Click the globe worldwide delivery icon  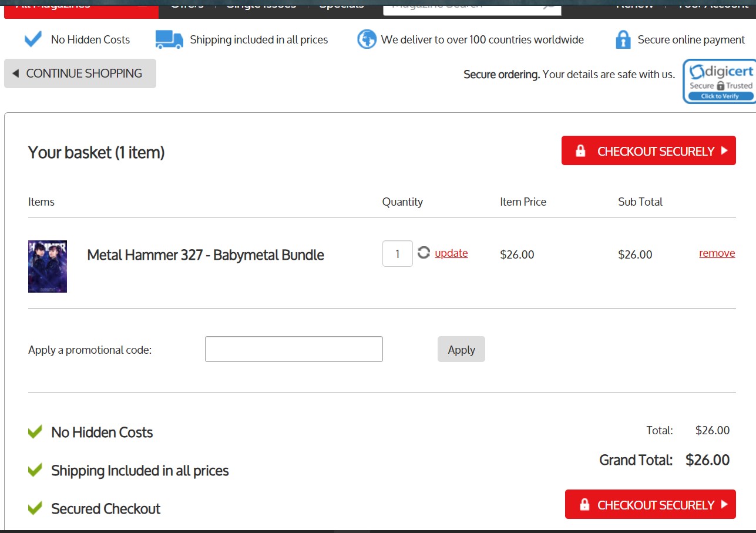click(367, 39)
